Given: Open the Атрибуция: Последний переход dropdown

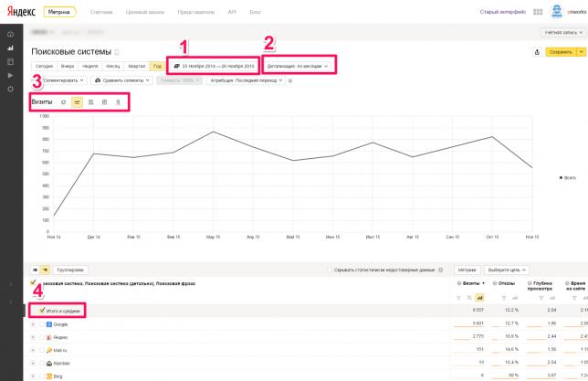Looking at the screenshot, I should (x=246, y=80).
